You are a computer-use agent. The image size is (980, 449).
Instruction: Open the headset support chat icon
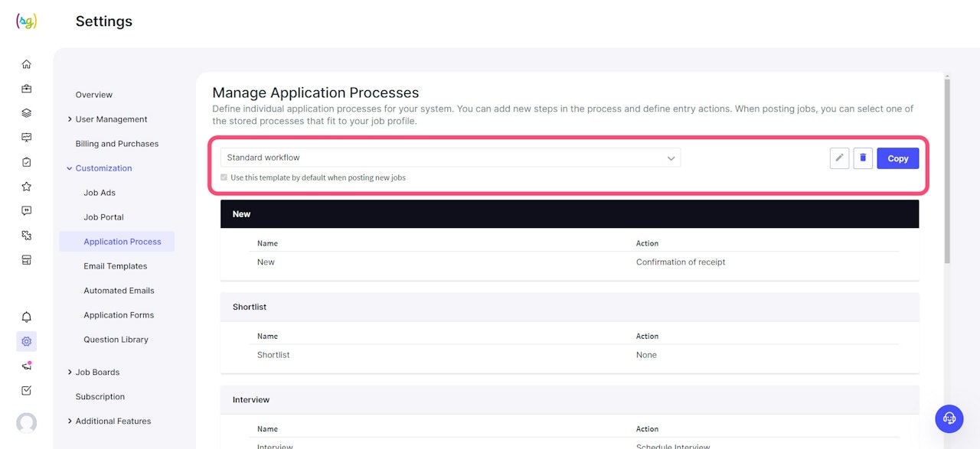pyautogui.click(x=949, y=418)
